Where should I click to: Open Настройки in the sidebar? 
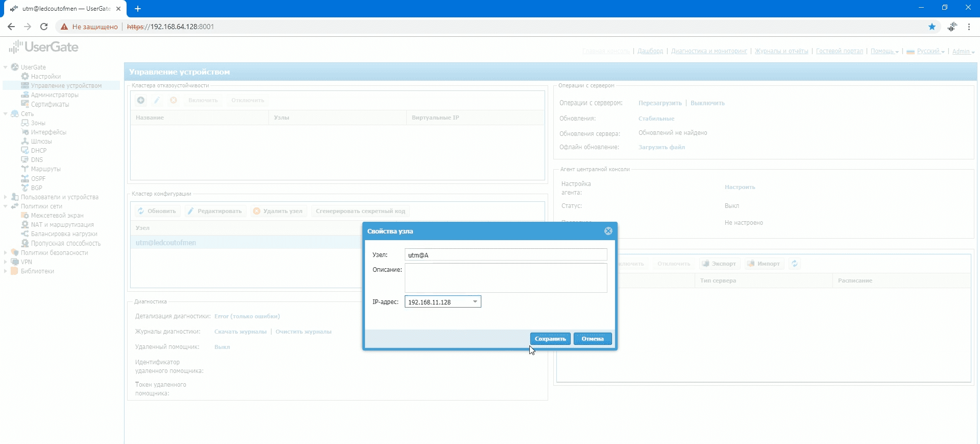point(46,77)
